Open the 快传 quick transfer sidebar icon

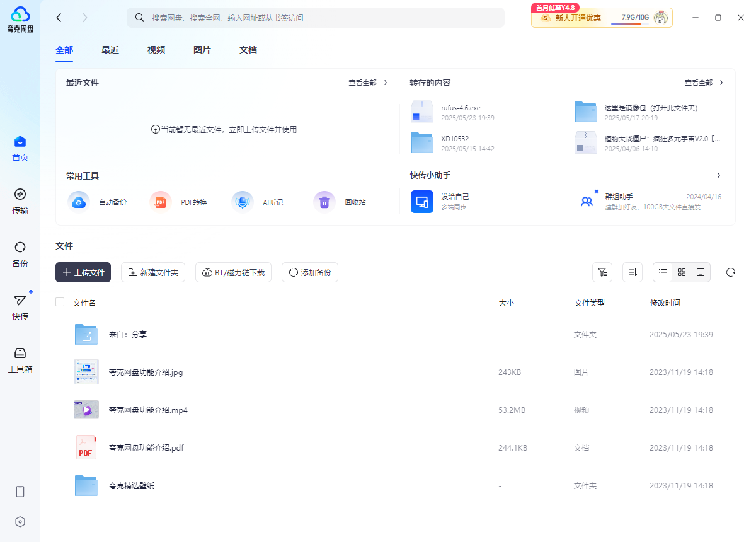pos(20,300)
